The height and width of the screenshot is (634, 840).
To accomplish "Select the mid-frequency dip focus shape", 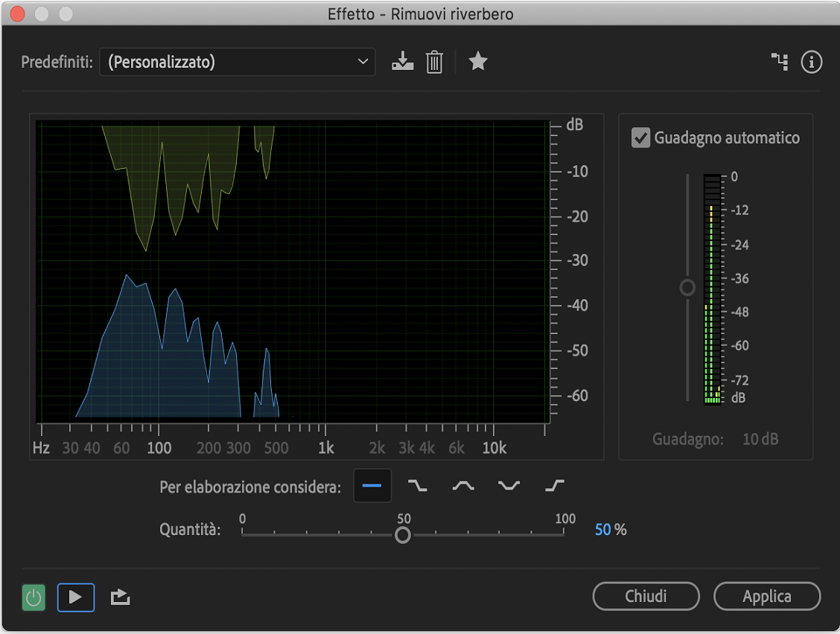I will click(x=509, y=486).
